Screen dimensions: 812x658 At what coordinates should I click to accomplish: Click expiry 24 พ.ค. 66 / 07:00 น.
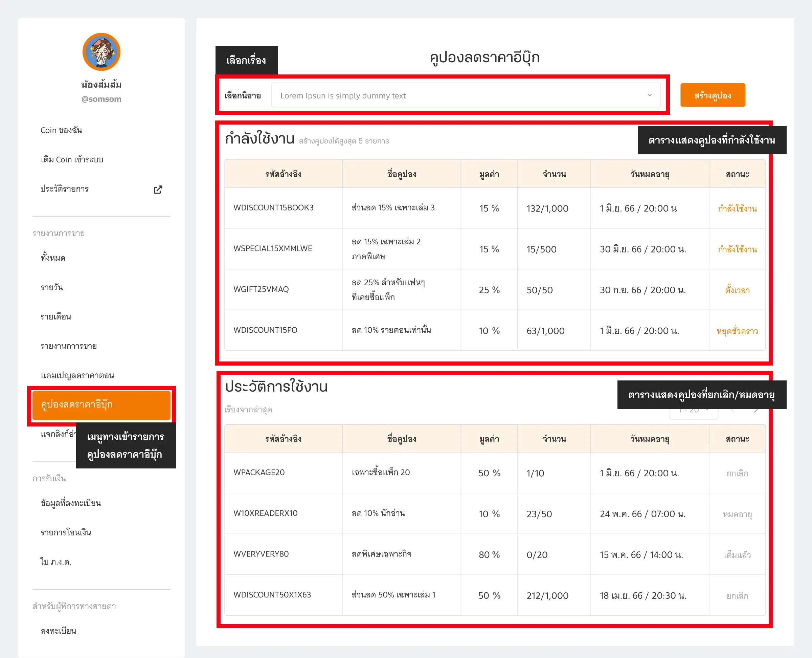coord(642,514)
